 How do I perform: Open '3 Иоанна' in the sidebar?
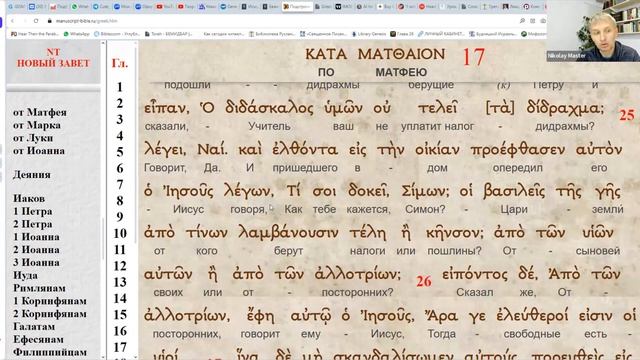click(x=36, y=262)
